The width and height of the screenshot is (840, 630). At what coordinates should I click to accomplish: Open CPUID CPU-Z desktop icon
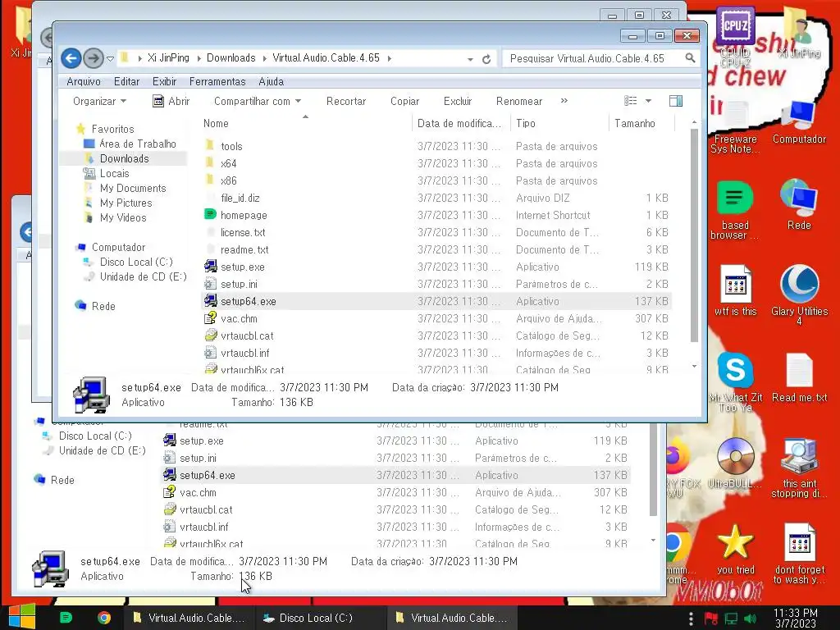click(735, 38)
